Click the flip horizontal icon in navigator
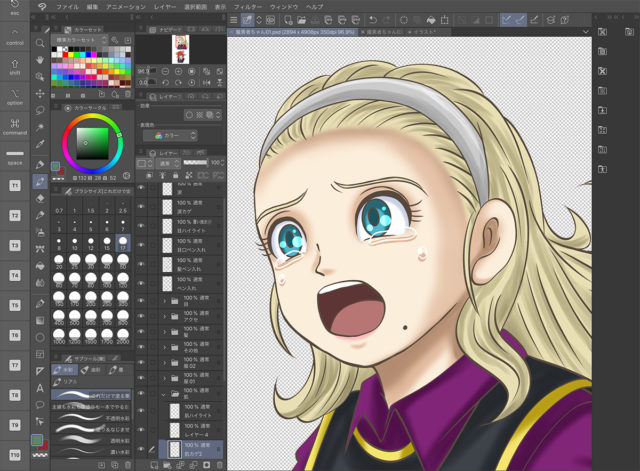The image size is (640, 471). pos(207,82)
